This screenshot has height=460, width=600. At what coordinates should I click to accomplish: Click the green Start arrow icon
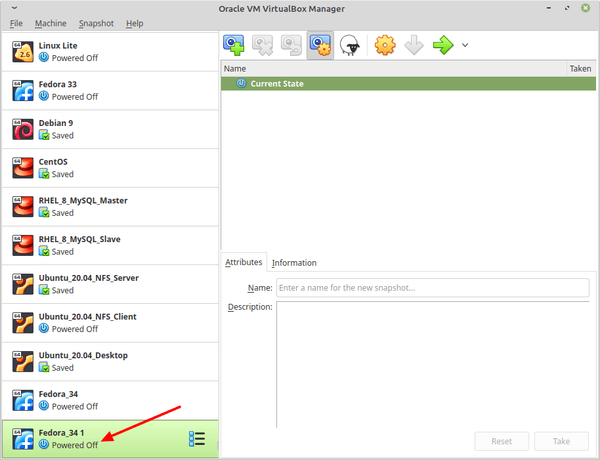(x=443, y=45)
